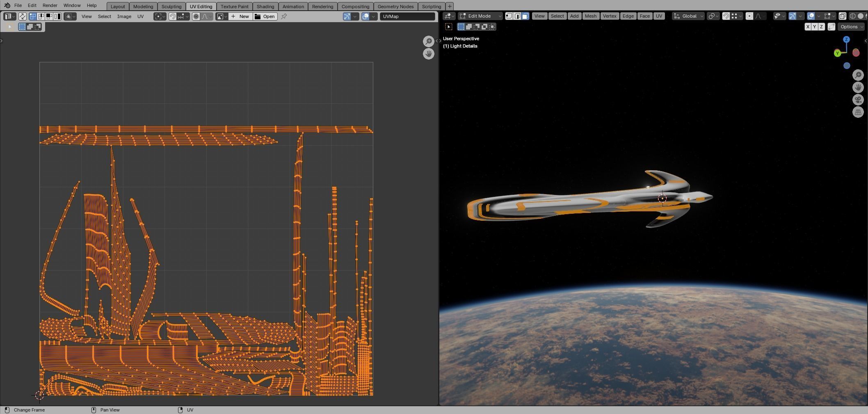This screenshot has width=868, height=414.
Task: Open the Vertex menu in 3D viewport
Action: [610, 16]
